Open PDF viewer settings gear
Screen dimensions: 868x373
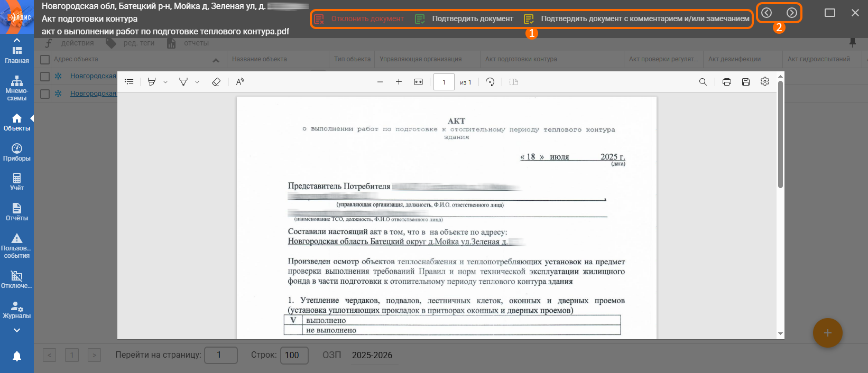tap(765, 81)
